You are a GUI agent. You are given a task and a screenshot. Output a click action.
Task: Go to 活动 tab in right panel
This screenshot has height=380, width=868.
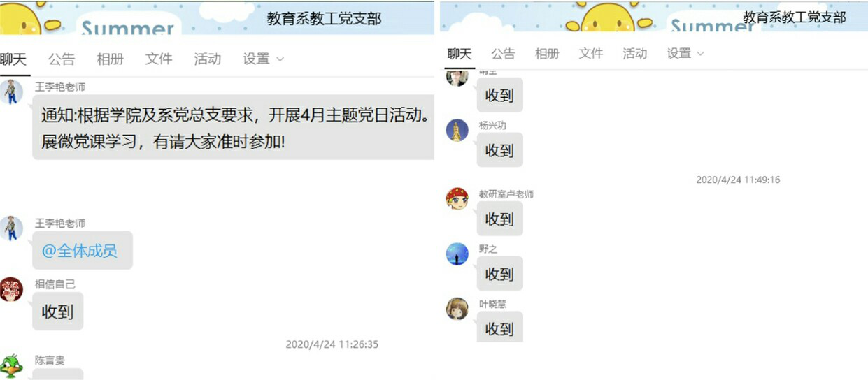[635, 53]
